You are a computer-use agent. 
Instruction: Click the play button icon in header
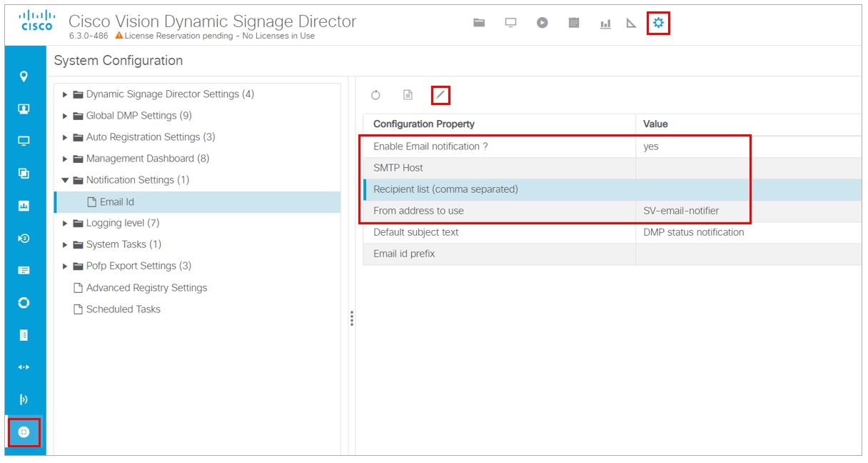click(542, 23)
